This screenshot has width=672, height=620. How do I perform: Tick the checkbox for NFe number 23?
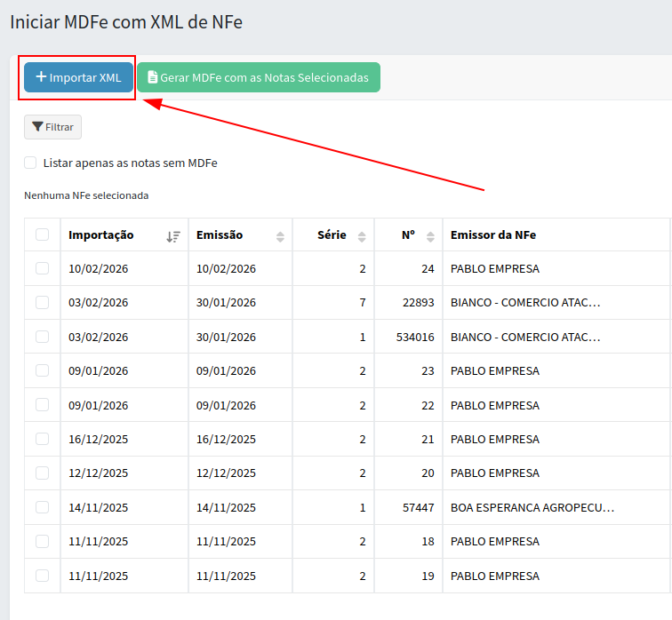point(42,370)
